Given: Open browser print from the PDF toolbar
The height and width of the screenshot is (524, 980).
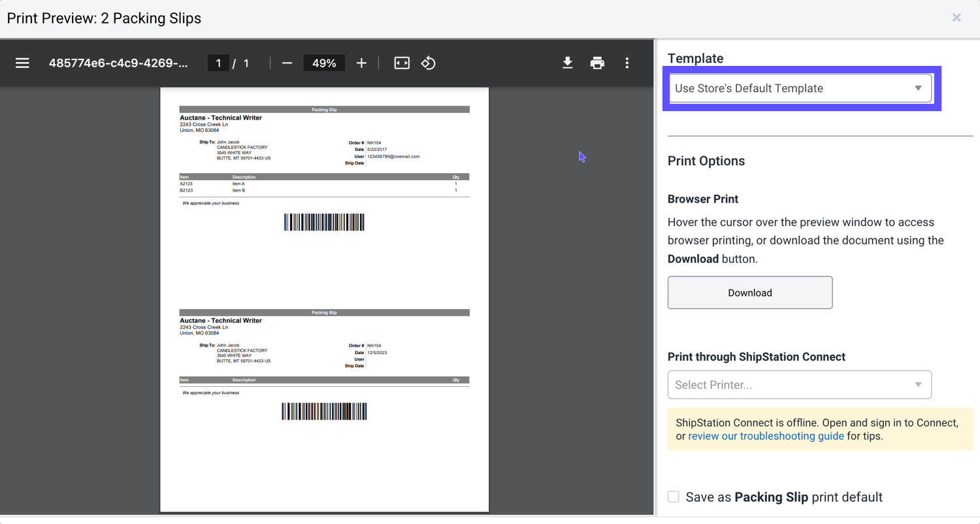Looking at the screenshot, I should click(x=597, y=63).
